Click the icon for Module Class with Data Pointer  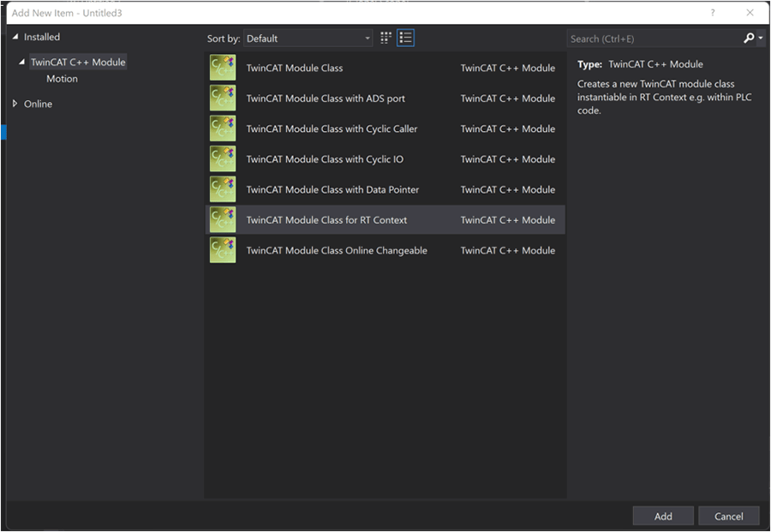tap(223, 189)
